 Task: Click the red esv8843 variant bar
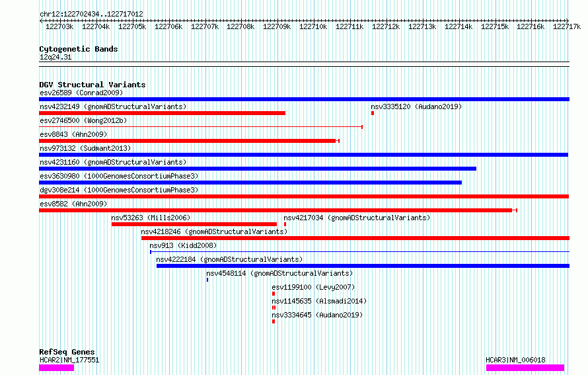189,141
